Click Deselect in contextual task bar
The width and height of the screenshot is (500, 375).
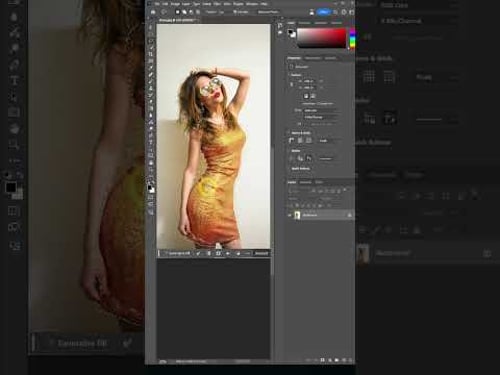point(261,254)
